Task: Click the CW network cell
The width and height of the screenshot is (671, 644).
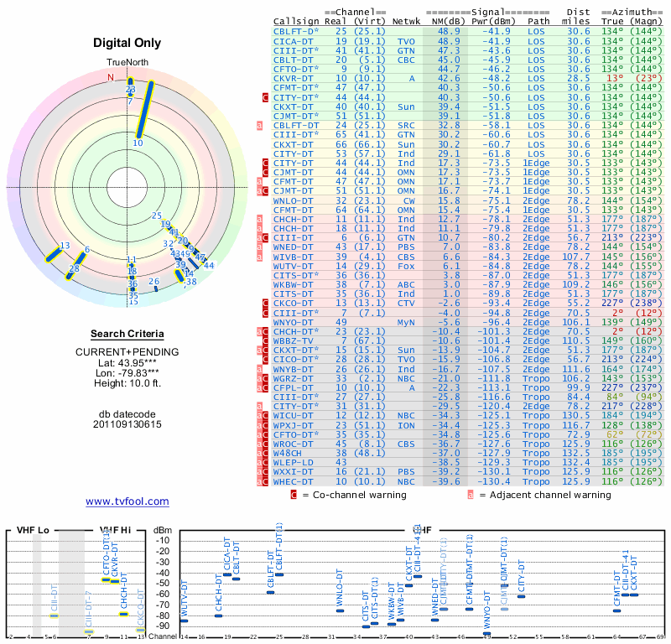Action: tap(409, 200)
